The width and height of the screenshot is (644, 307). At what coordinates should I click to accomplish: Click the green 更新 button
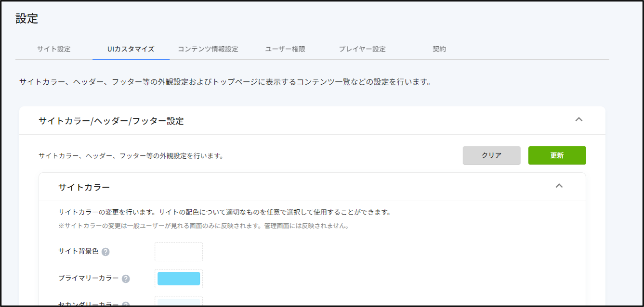(557, 155)
